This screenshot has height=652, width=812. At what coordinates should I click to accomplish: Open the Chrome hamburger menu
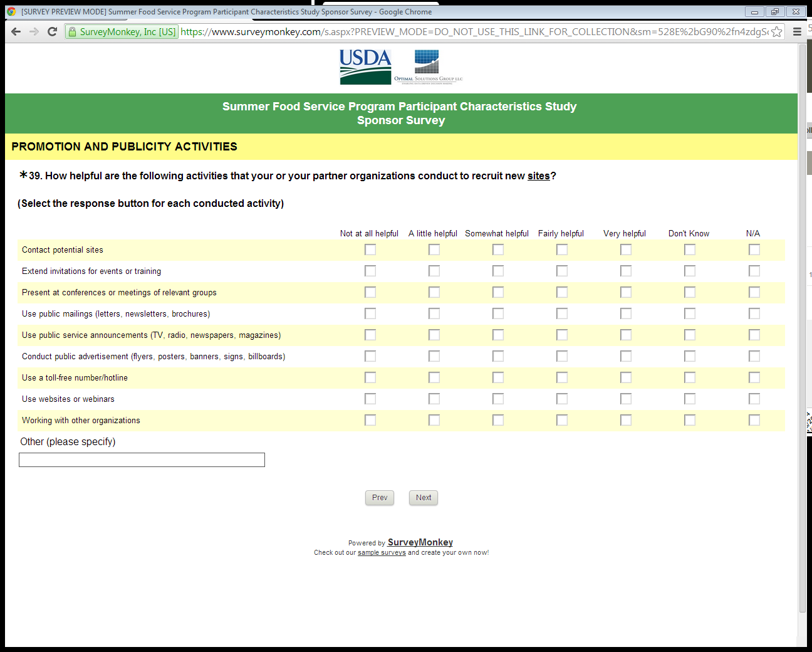click(797, 32)
